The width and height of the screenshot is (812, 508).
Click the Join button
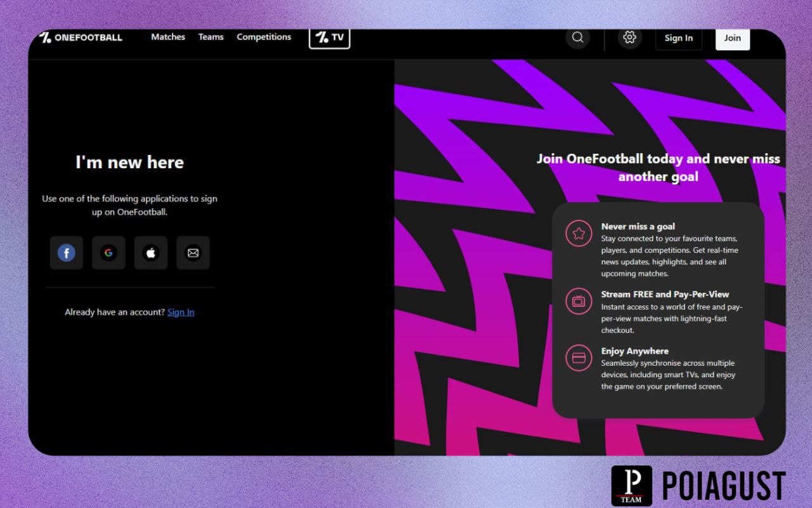click(x=733, y=38)
